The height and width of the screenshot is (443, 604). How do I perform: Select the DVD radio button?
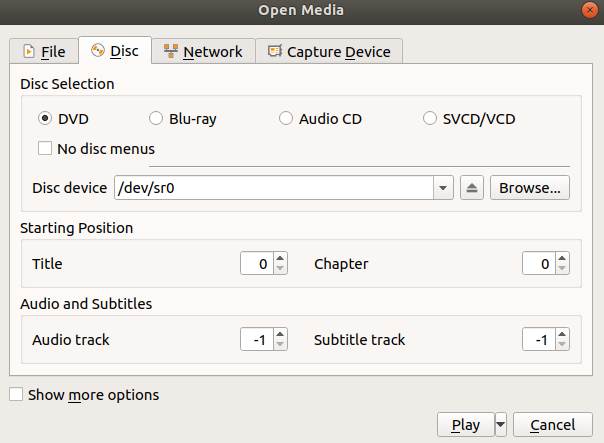point(45,119)
